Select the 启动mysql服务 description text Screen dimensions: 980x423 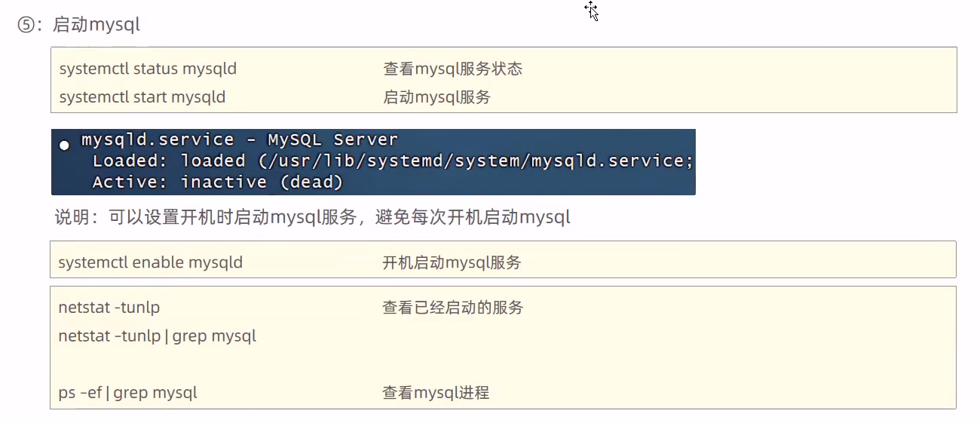(436, 97)
